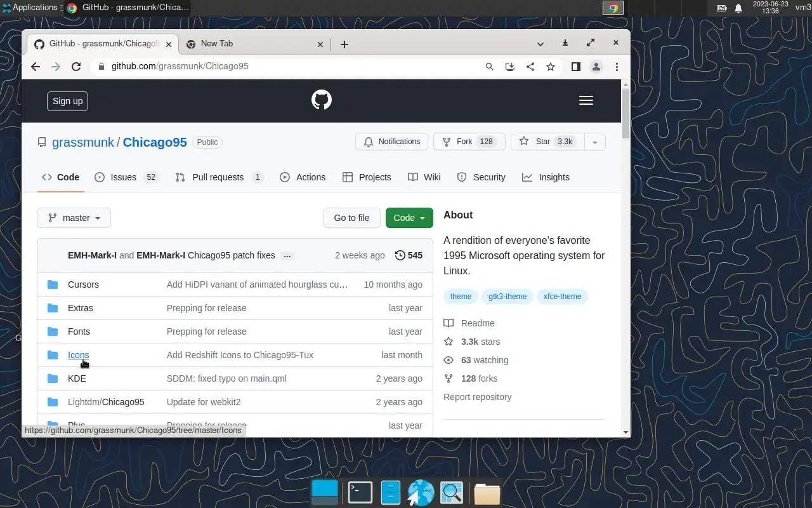View the 63 watching link
The image size is (812, 508).
pos(476,360)
